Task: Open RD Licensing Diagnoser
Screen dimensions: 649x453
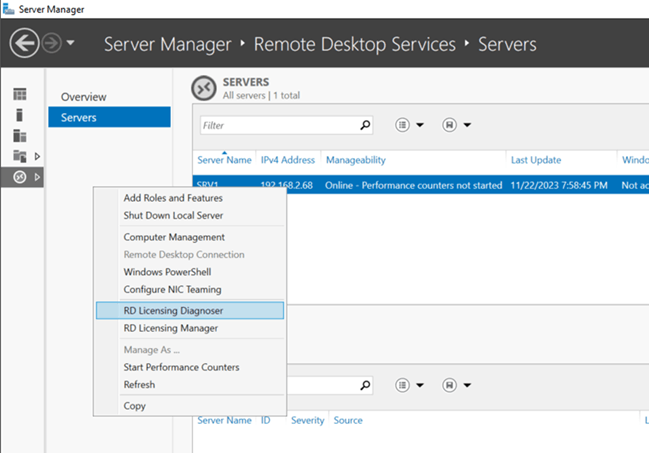Action: 190,311
